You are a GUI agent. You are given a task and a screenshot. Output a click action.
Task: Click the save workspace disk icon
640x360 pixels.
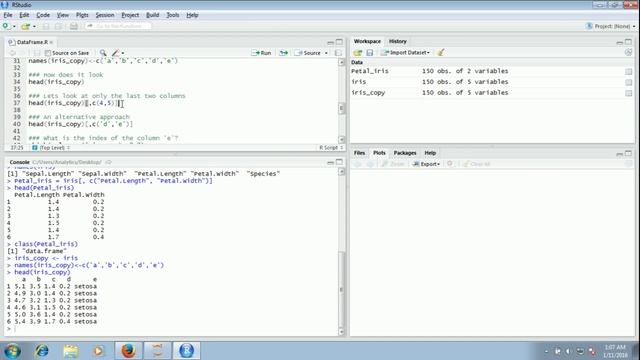click(369, 53)
